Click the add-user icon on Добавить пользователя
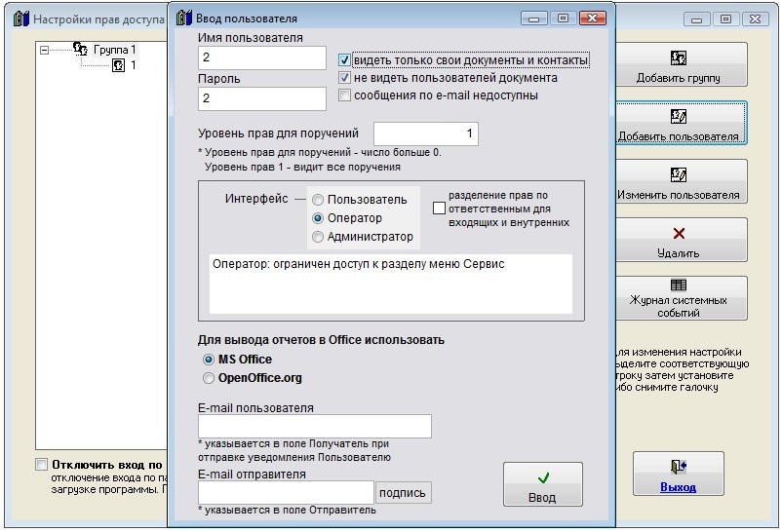This screenshot has width=782, height=532. point(679,116)
